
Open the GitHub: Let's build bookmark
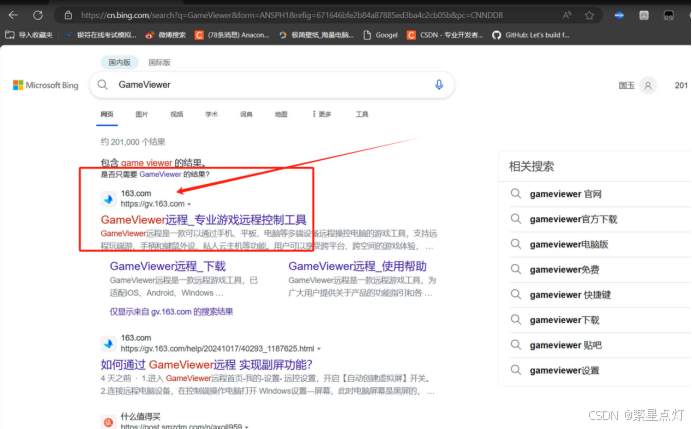click(531, 35)
